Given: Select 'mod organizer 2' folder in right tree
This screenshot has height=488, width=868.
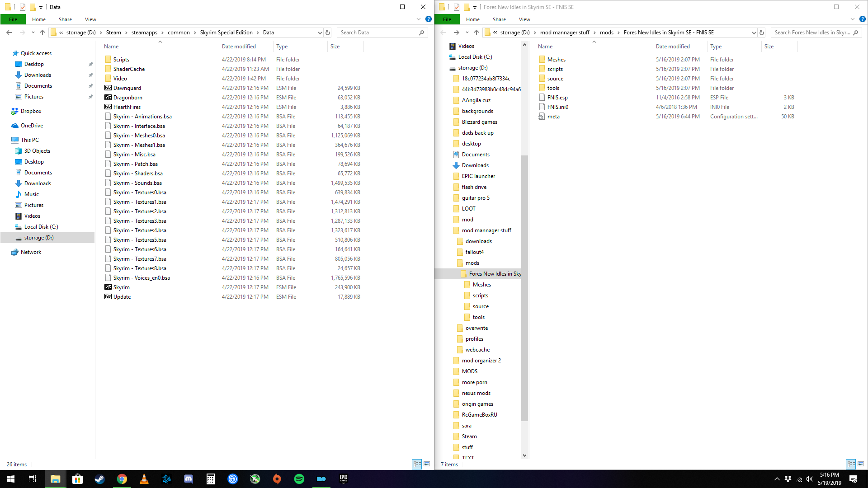Looking at the screenshot, I should 481,361.
